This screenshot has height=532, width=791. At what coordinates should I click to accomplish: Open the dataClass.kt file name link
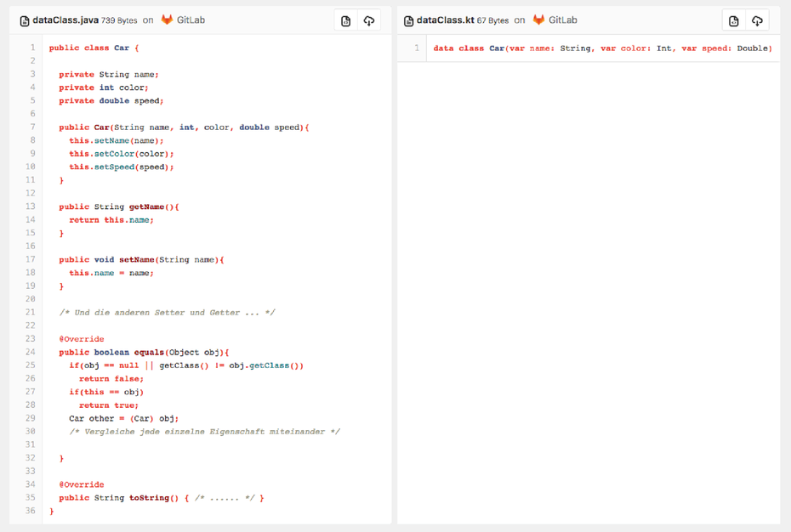point(446,20)
